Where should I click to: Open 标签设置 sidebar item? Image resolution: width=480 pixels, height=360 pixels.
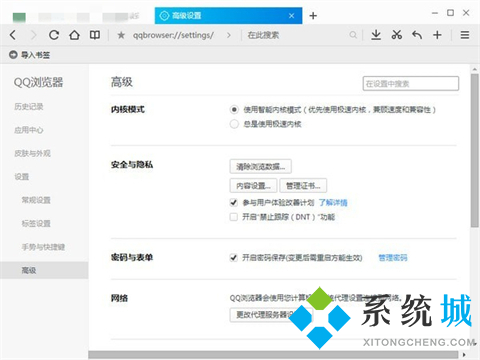pyautogui.click(x=36, y=223)
